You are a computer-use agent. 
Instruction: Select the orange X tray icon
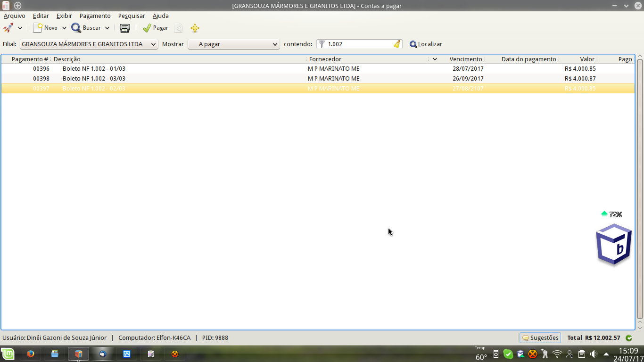click(532, 354)
